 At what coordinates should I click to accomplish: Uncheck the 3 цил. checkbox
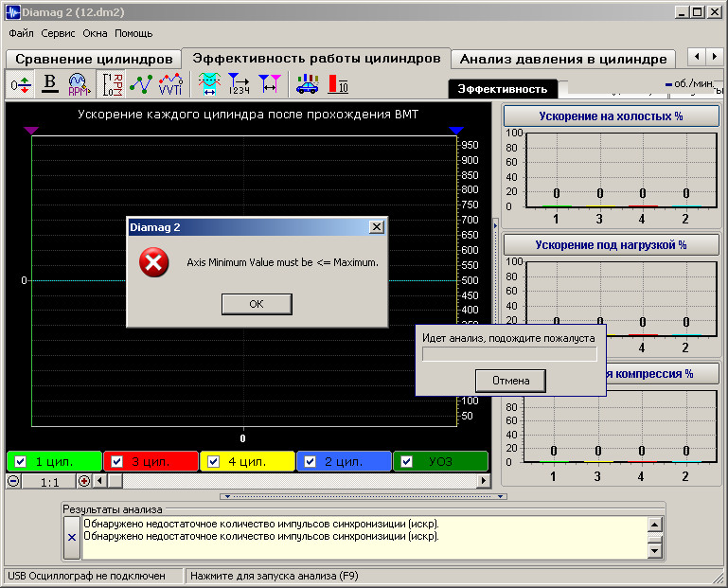click(x=117, y=462)
